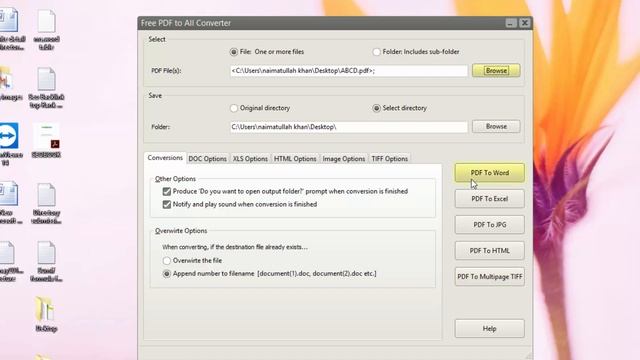Start conversion with PDF To Word
Screen dimensions: 640x360
489,173
